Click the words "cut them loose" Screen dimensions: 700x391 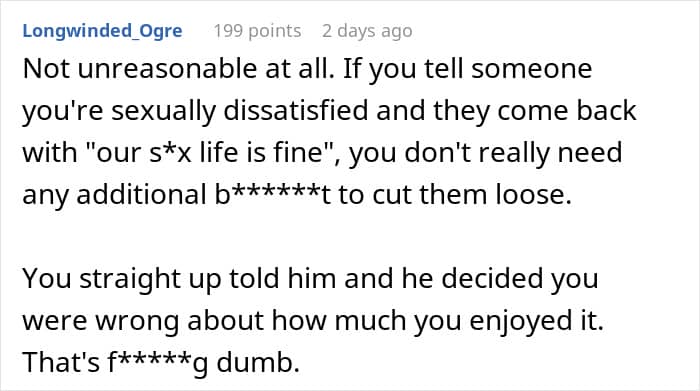[472, 195]
